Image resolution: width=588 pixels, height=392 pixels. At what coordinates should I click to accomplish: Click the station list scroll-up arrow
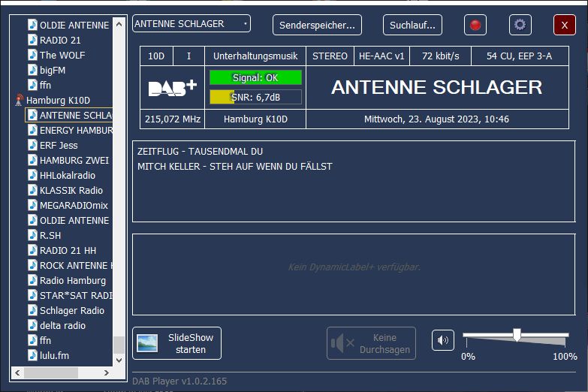coord(119,24)
